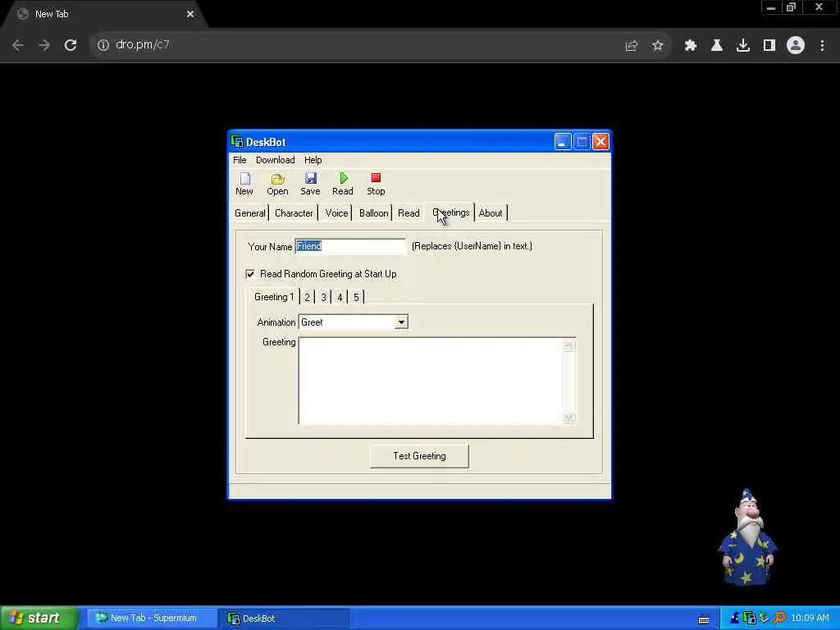Select greeting sub-tab 3
The width and height of the screenshot is (840, 630).
[323, 297]
